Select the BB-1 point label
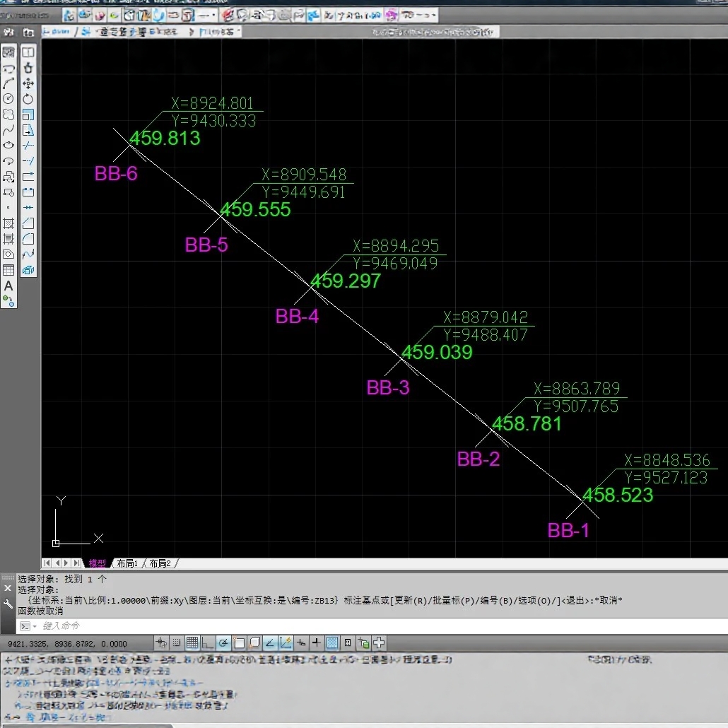Screen dimensions: 728x728 pyautogui.click(x=568, y=530)
